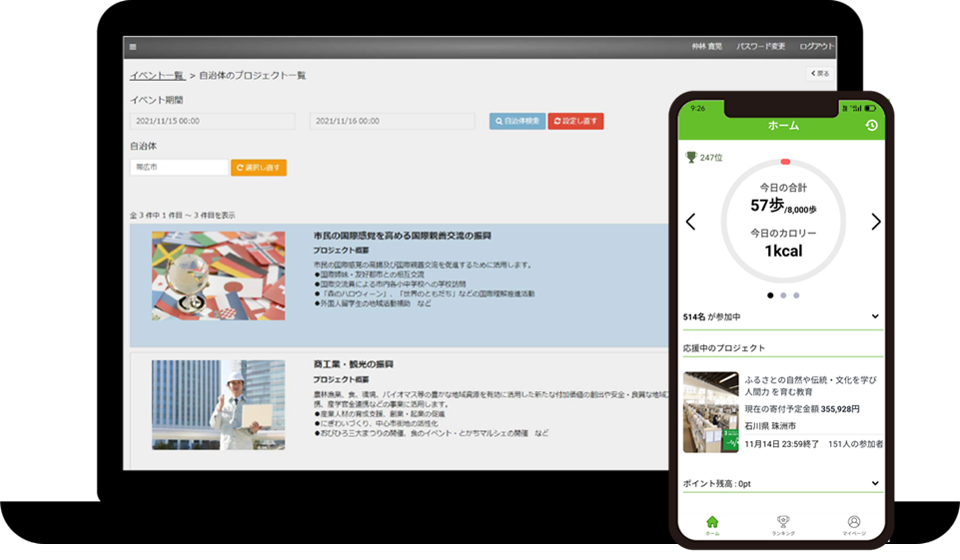The width and height of the screenshot is (960, 560).
Task: Open the ランキング trophy tab
Action: pos(783,524)
